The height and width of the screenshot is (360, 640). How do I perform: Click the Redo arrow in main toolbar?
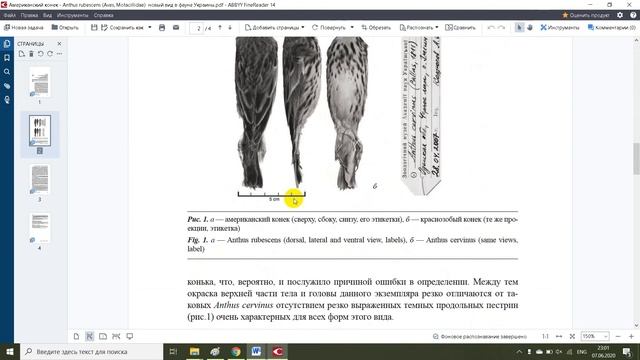tap(502, 28)
